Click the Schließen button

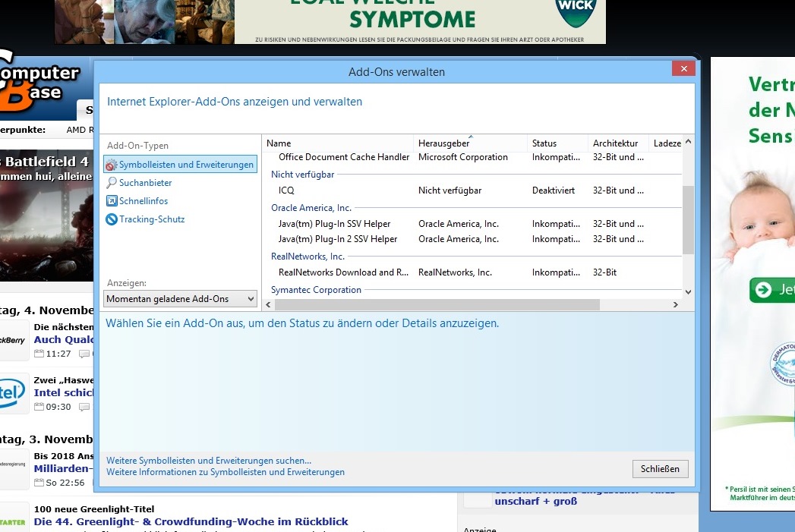tap(660, 469)
